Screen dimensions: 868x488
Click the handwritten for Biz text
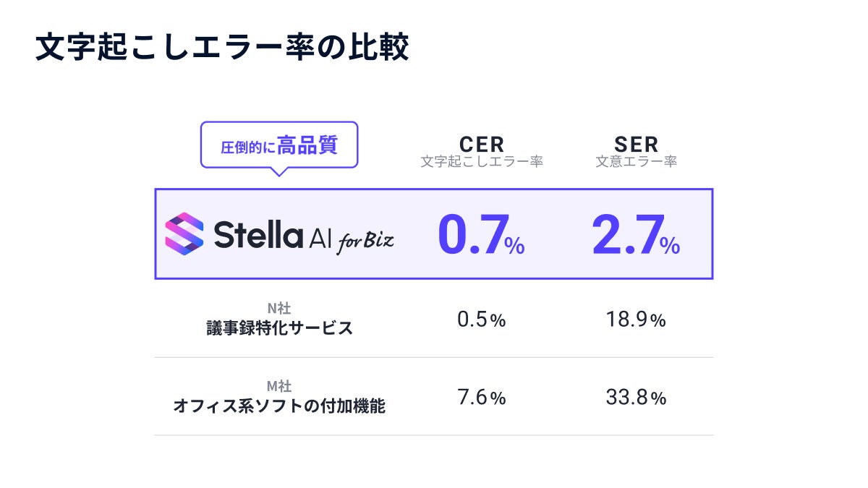(365, 241)
